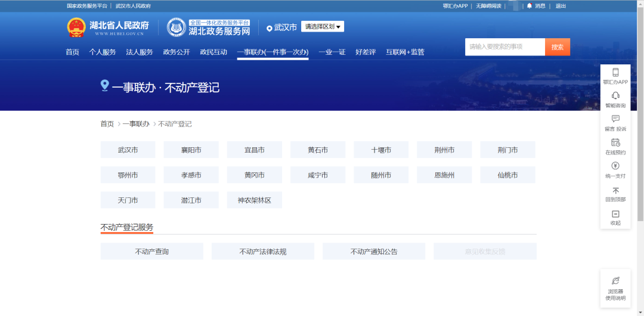Click the 消息 notification bell icon

529,6
